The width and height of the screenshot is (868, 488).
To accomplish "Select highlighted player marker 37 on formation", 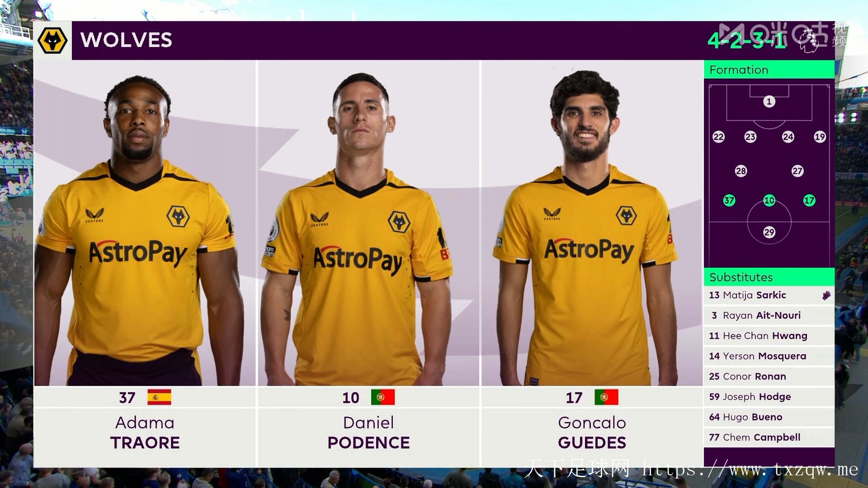I will click(x=729, y=200).
